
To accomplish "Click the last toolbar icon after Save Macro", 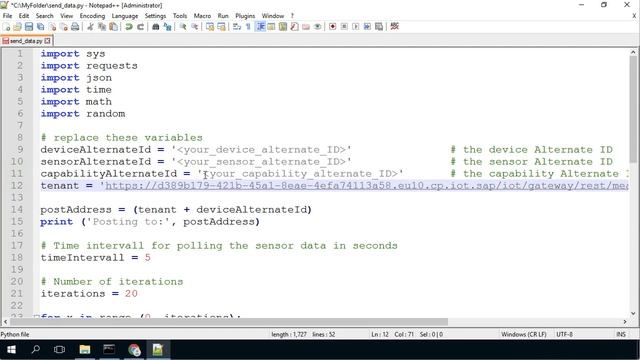I will (x=394, y=27).
